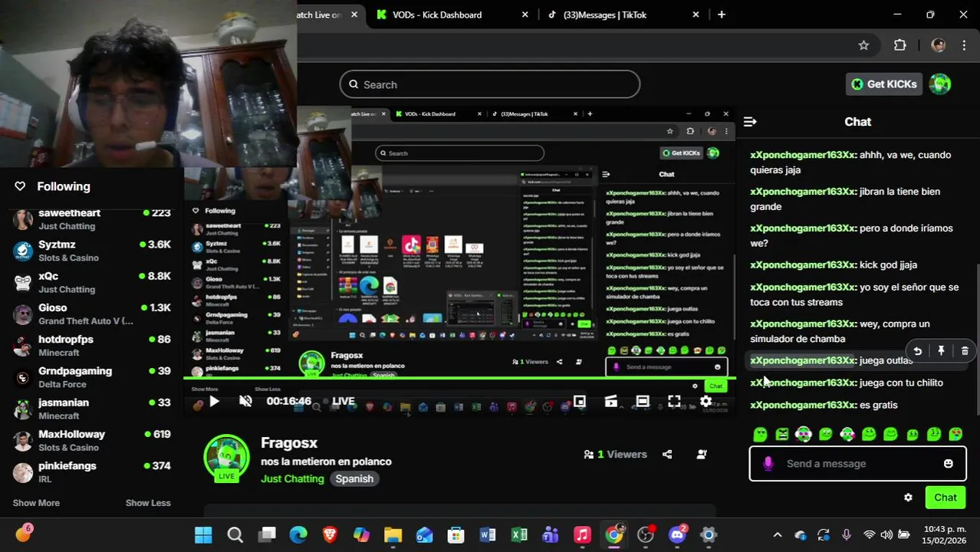
Task: Collapse the chat panel with the arrow icon
Action: (750, 122)
